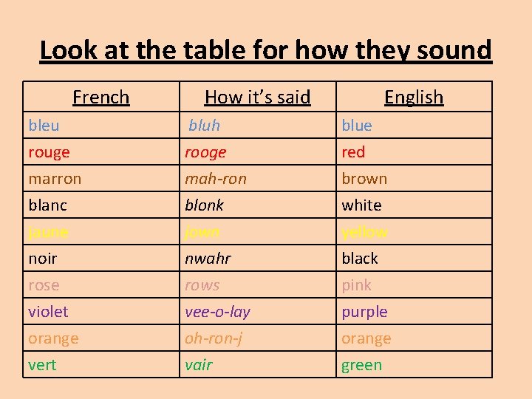532x399 pixels.
Task: Click the blue word bleu
Action: pyautogui.click(x=44, y=125)
